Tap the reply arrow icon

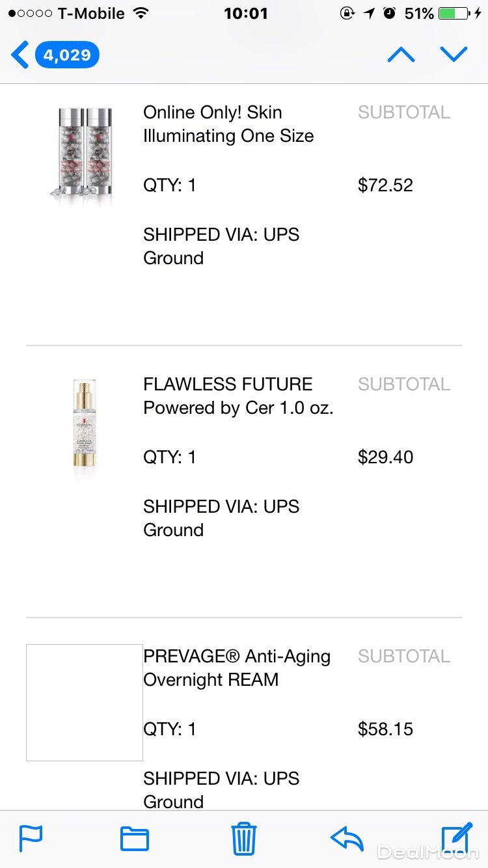click(x=347, y=838)
